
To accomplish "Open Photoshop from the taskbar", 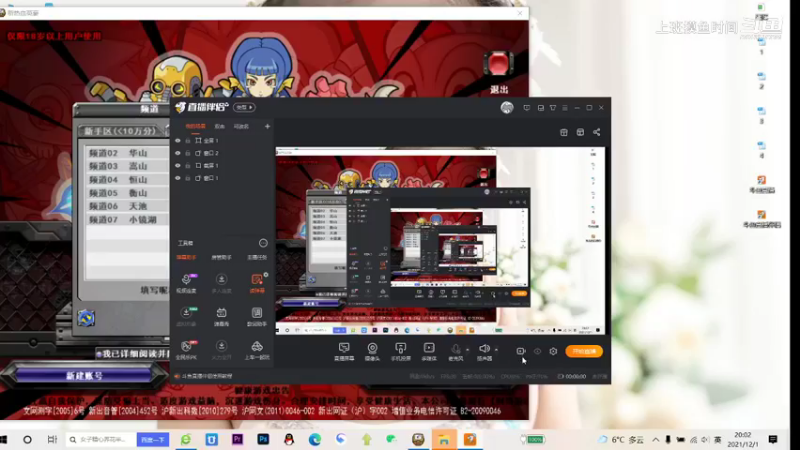I will [263, 439].
